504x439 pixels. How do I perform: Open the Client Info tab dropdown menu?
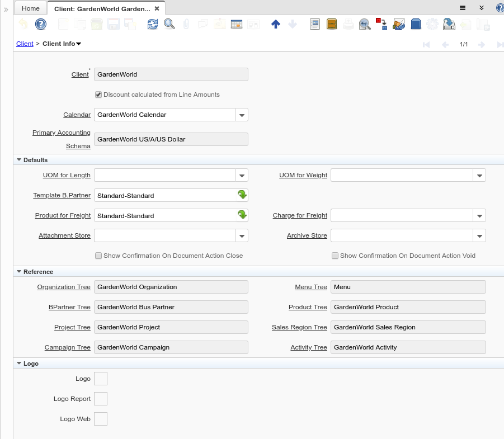[78, 44]
